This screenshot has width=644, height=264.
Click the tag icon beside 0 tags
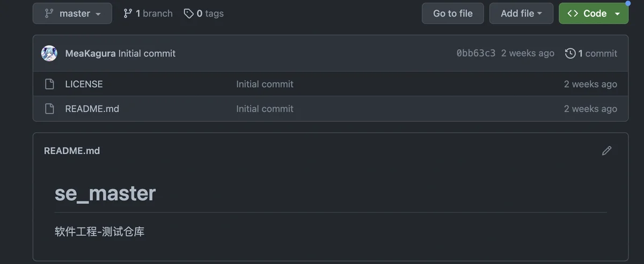[x=188, y=13]
